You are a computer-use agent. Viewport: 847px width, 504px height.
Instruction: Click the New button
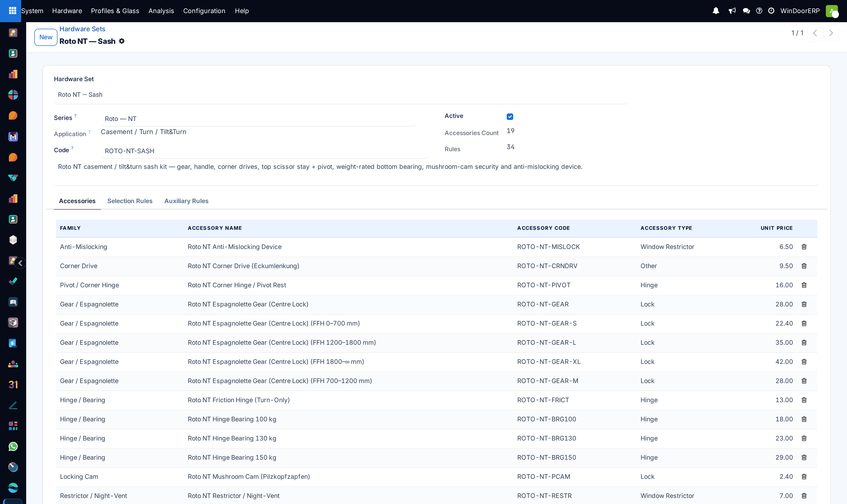pyautogui.click(x=46, y=37)
